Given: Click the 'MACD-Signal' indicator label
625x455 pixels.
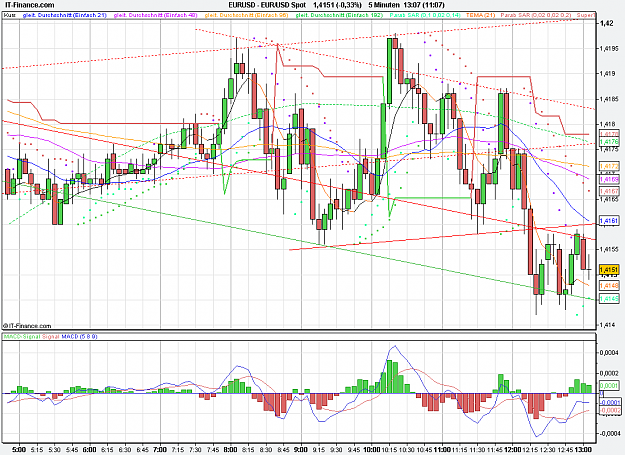Looking at the screenshot, I should 22,336.
